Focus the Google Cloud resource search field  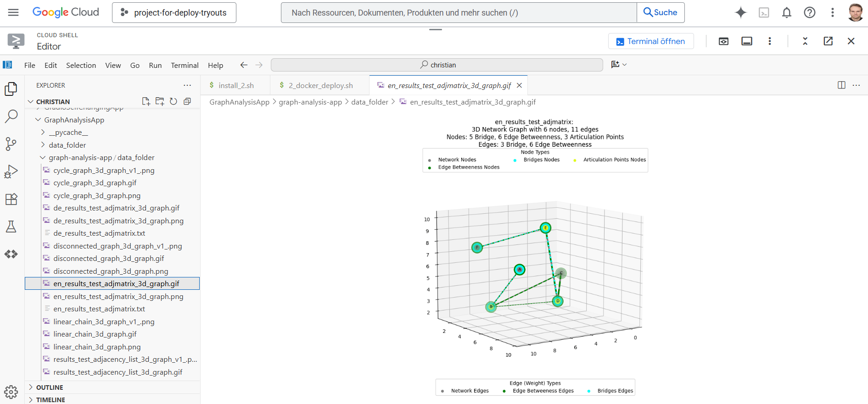(459, 12)
